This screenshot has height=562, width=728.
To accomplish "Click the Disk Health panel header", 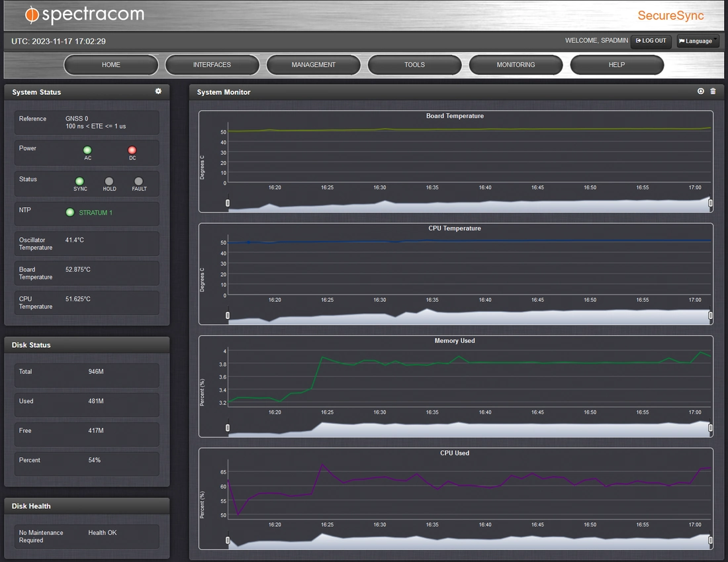I will pos(87,506).
